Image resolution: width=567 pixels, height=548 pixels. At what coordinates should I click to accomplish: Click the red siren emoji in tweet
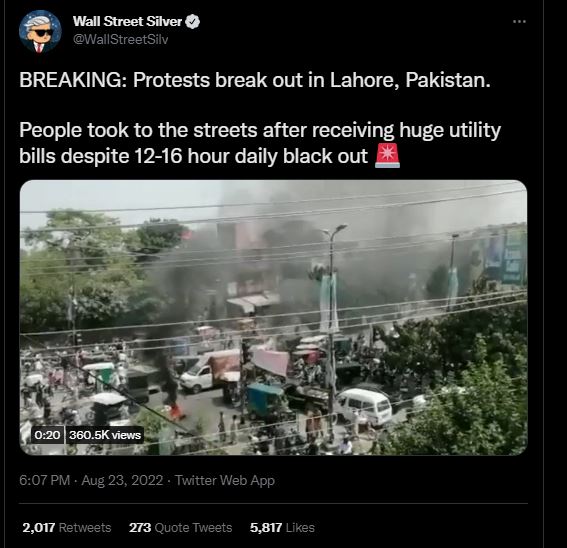click(x=388, y=156)
